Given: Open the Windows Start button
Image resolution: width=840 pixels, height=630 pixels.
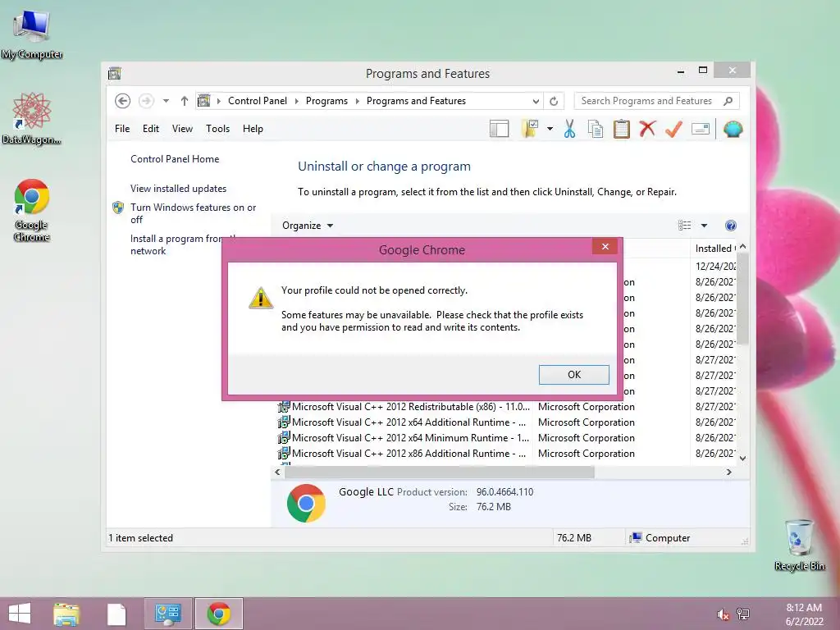Looking at the screenshot, I should tap(20, 614).
